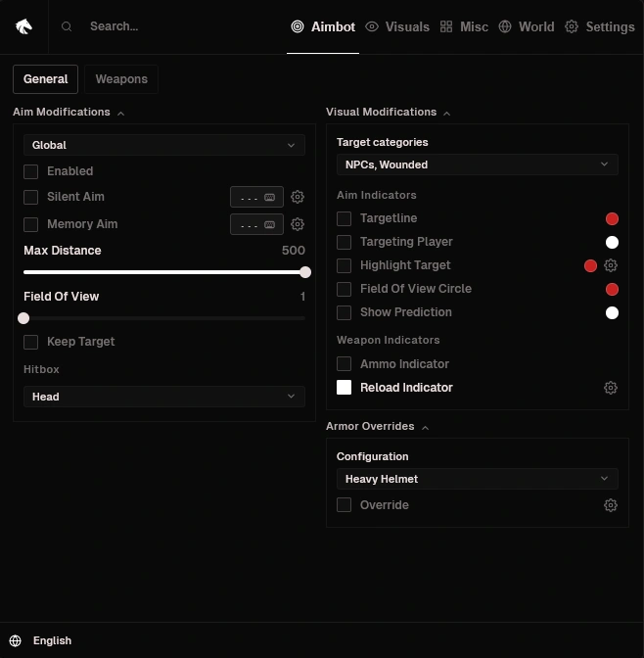Open the Global dropdown
The width and height of the screenshot is (644, 658).
tap(164, 145)
